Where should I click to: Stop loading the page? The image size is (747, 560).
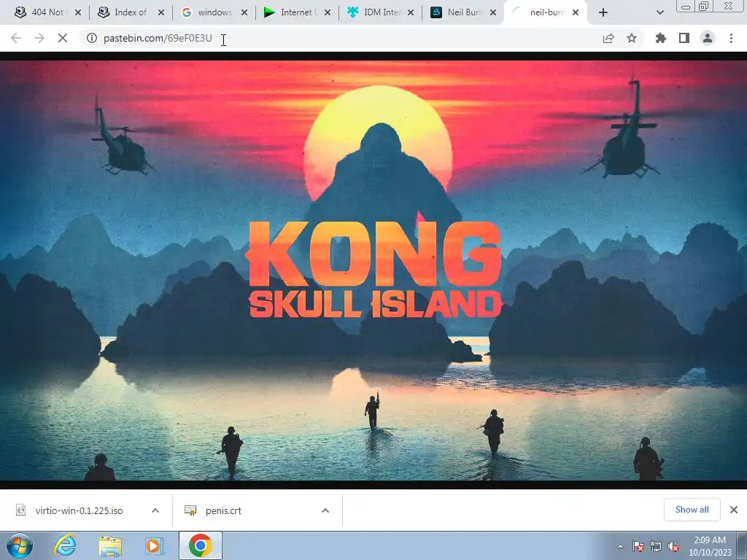(63, 38)
